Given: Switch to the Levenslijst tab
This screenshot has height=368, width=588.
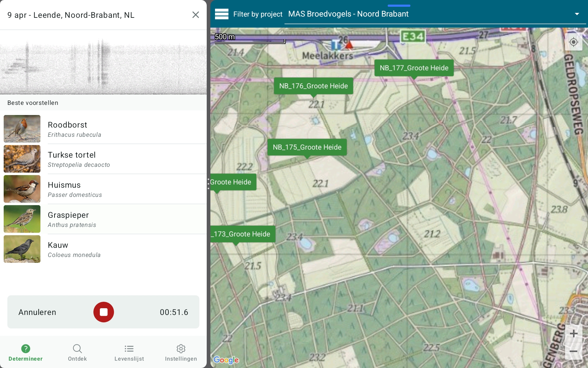Looking at the screenshot, I should point(129,352).
